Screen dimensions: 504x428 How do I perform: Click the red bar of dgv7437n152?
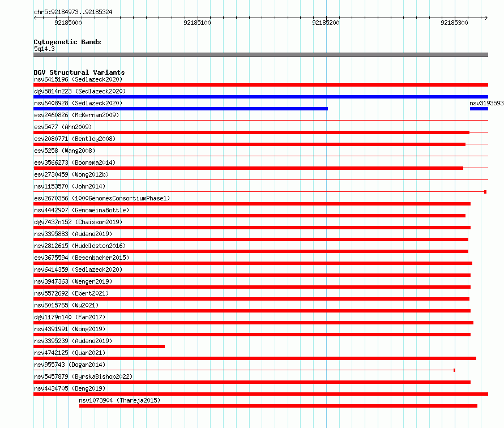252,228
